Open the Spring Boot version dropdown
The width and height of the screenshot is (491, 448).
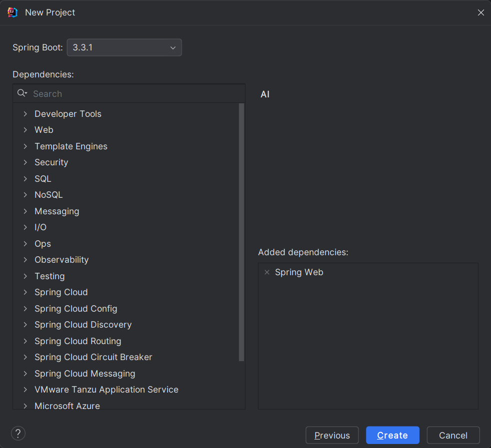[124, 47]
